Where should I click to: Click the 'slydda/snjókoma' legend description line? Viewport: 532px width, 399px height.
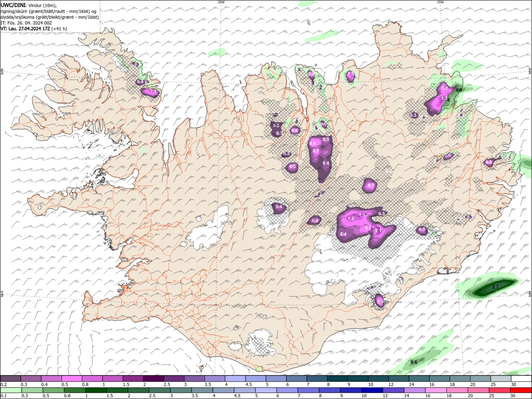coord(49,17)
